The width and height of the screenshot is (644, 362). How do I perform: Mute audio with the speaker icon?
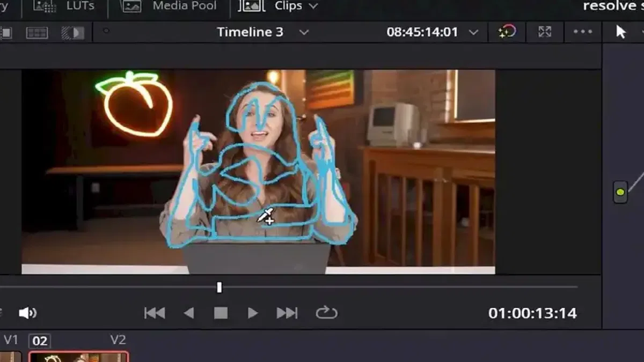pos(27,313)
